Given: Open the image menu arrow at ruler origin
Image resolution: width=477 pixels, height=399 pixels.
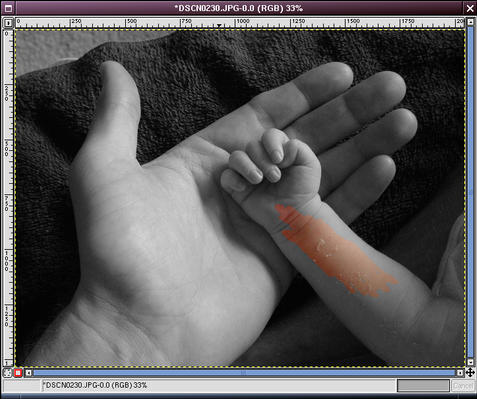Looking at the screenshot, I should tap(8, 23).
